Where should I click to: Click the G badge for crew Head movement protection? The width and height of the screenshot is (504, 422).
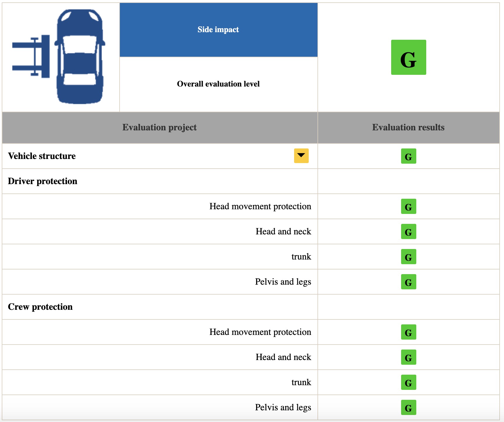coord(408,332)
